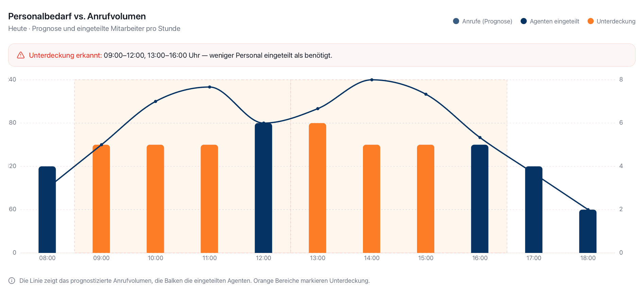The height and width of the screenshot is (294, 644).
Task: Click the Personalbedarf vs. Anrufvolumen title
Action: (77, 16)
